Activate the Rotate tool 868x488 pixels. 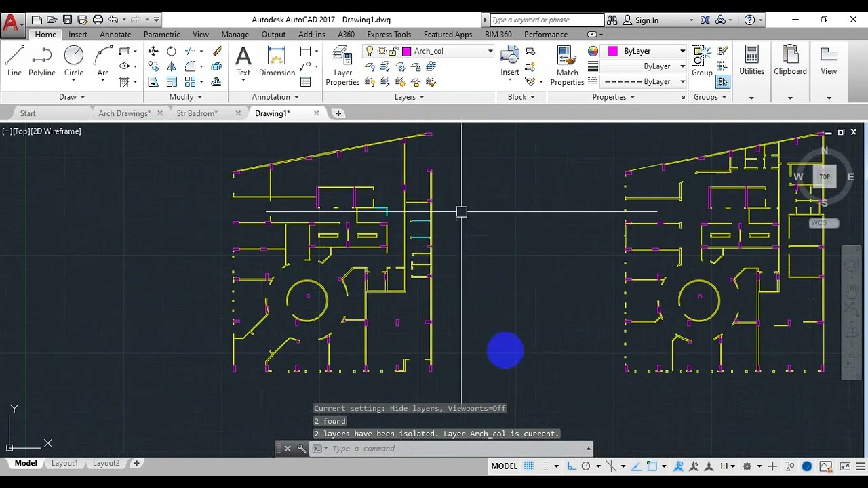tap(172, 52)
